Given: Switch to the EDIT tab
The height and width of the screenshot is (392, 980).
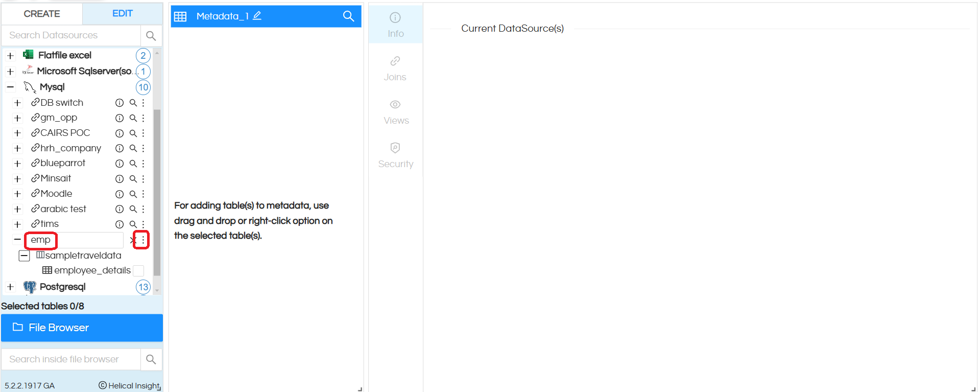Looking at the screenshot, I should pos(123,14).
